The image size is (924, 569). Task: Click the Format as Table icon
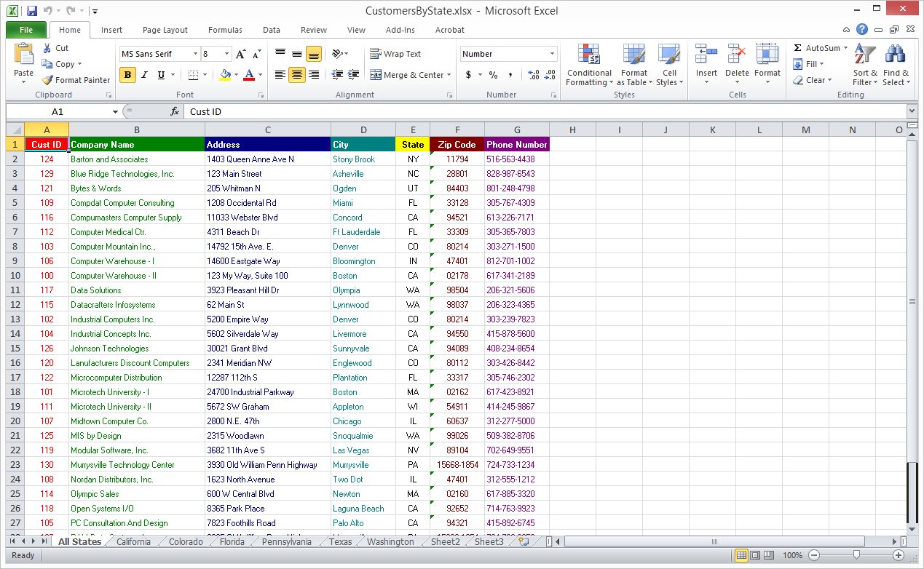pos(633,55)
